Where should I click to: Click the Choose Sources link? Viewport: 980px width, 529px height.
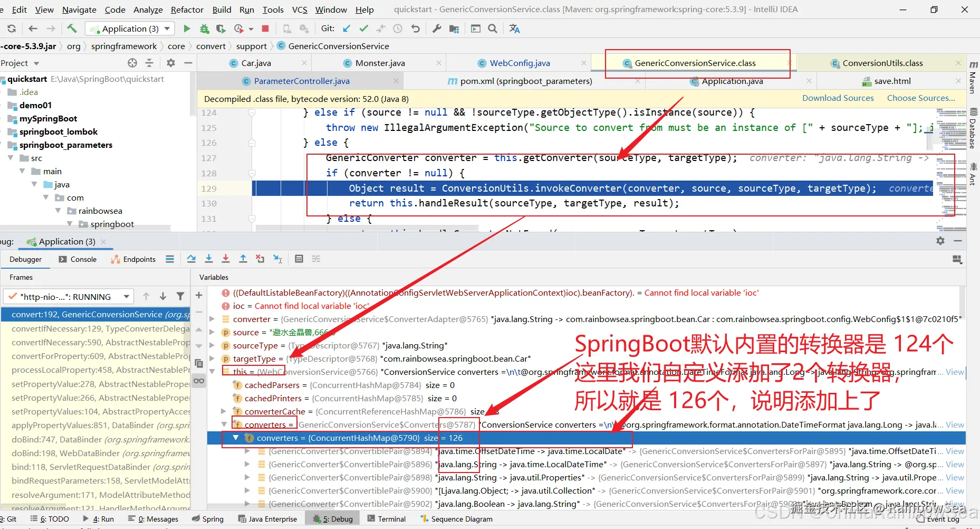point(921,98)
